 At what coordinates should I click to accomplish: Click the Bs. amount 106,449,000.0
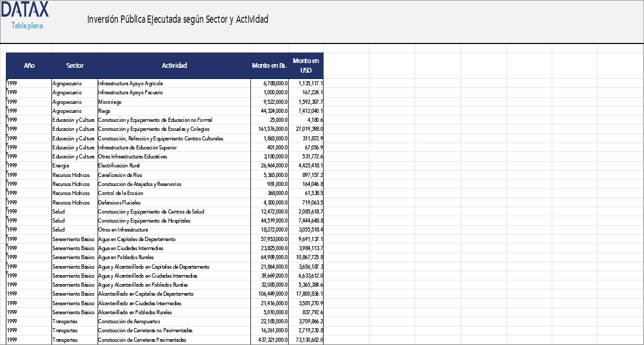coord(269,294)
